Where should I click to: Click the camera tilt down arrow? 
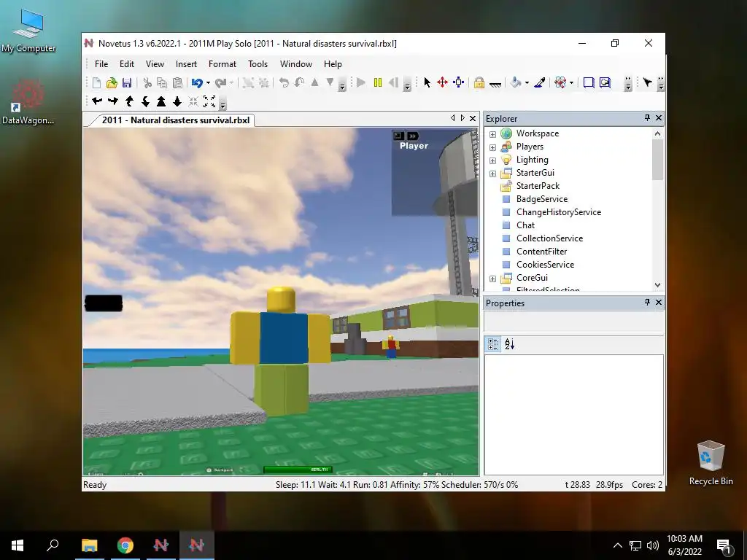coord(145,101)
